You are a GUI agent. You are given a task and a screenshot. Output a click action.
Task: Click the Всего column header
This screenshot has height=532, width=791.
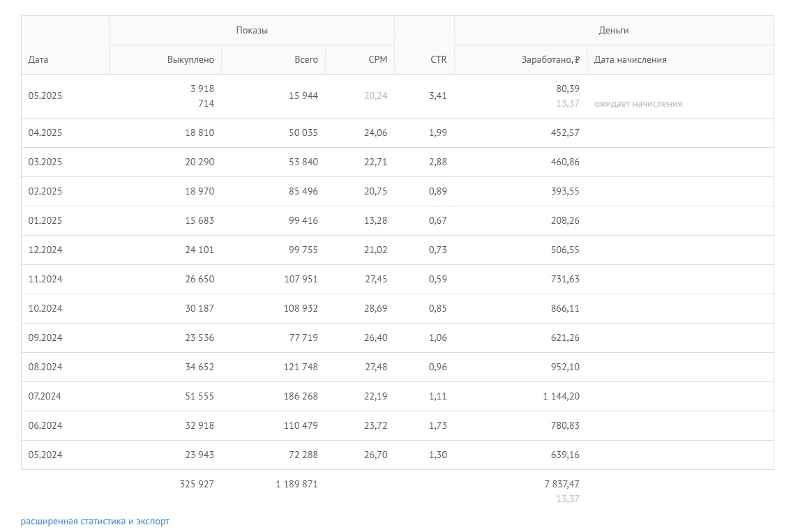click(306, 60)
